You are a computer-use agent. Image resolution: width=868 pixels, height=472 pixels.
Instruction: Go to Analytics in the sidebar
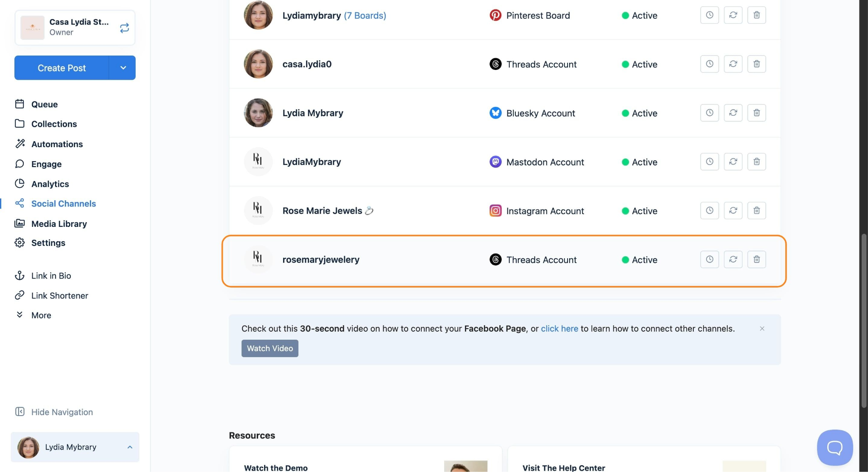[50, 184]
